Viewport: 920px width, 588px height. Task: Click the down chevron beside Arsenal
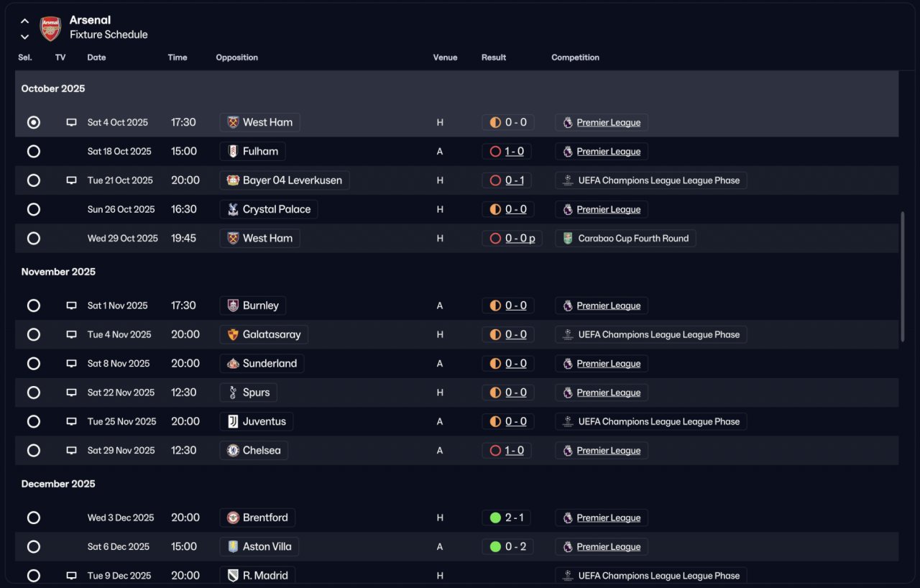(x=24, y=37)
